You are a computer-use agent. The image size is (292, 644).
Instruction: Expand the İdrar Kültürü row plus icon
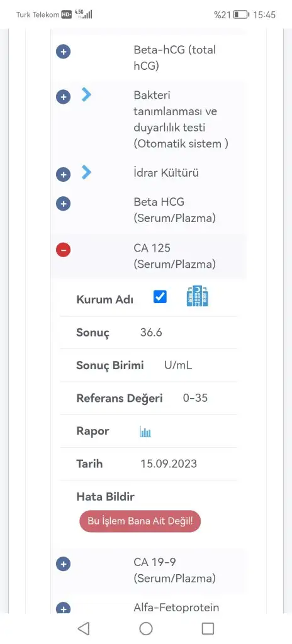64,175
